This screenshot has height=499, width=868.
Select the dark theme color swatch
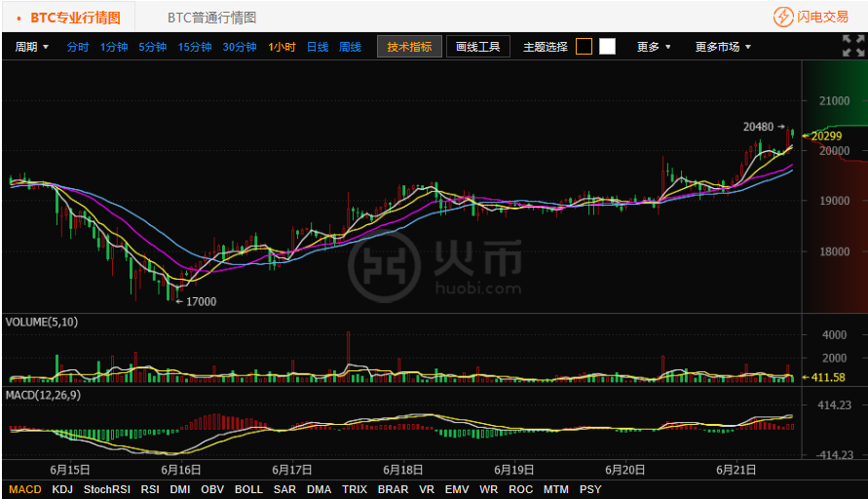pyautogui.click(x=584, y=47)
